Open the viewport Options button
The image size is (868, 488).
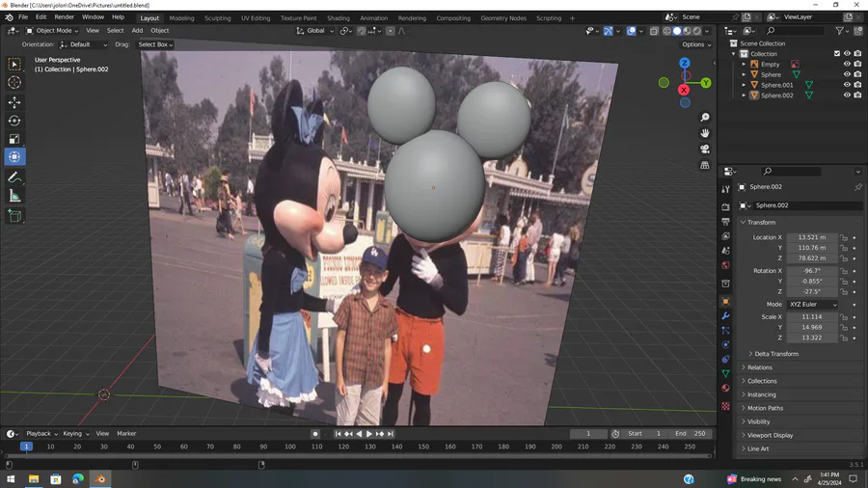point(695,44)
